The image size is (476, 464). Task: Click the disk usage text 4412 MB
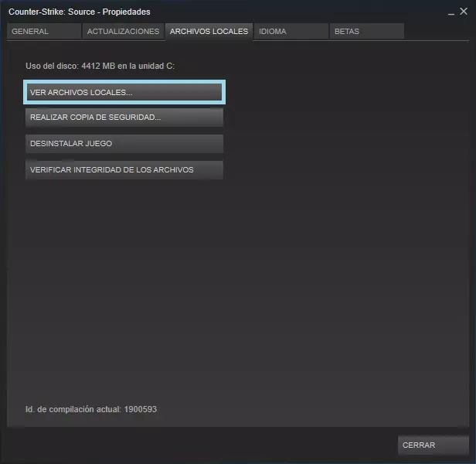[x=98, y=66]
